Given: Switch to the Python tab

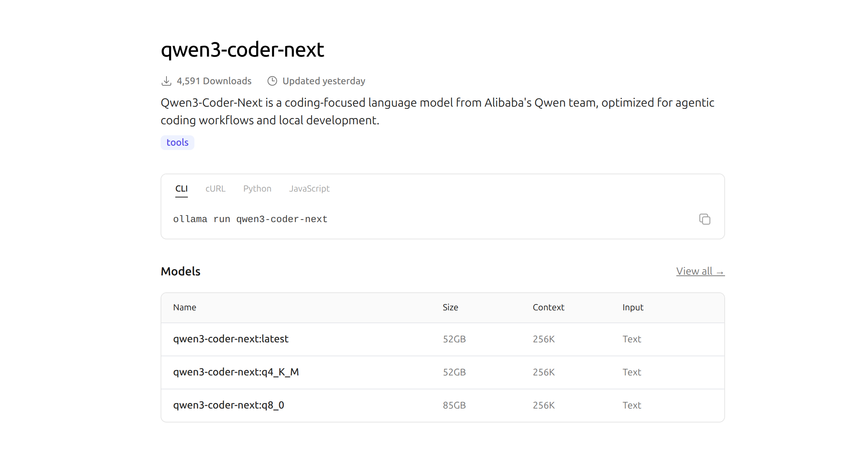Looking at the screenshot, I should 257,189.
